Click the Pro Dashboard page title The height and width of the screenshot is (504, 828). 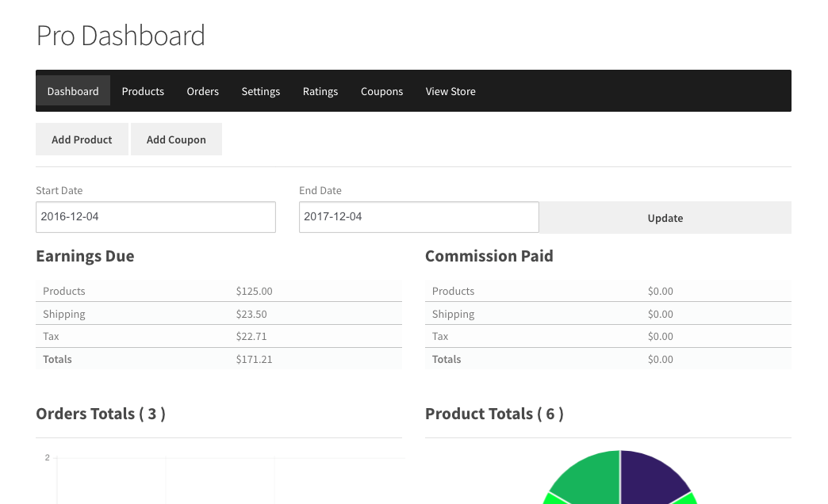(x=121, y=36)
